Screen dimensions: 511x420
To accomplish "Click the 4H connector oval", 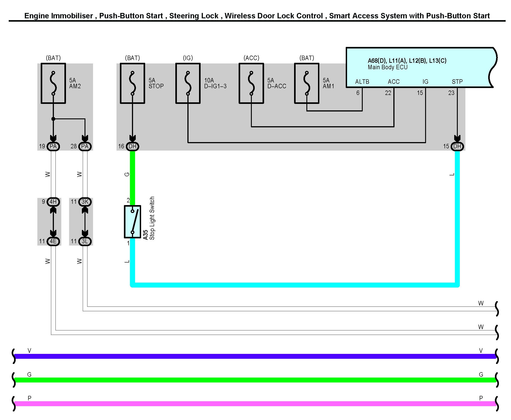I will click(x=53, y=202).
